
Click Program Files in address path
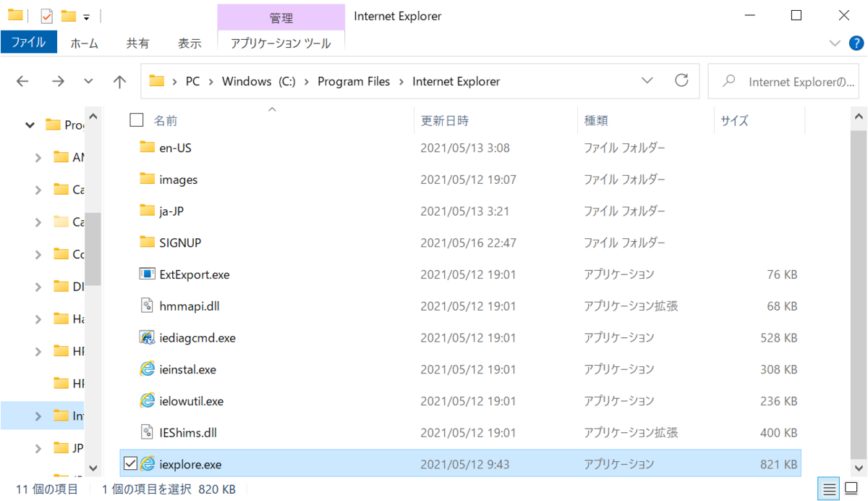(354, 82)
